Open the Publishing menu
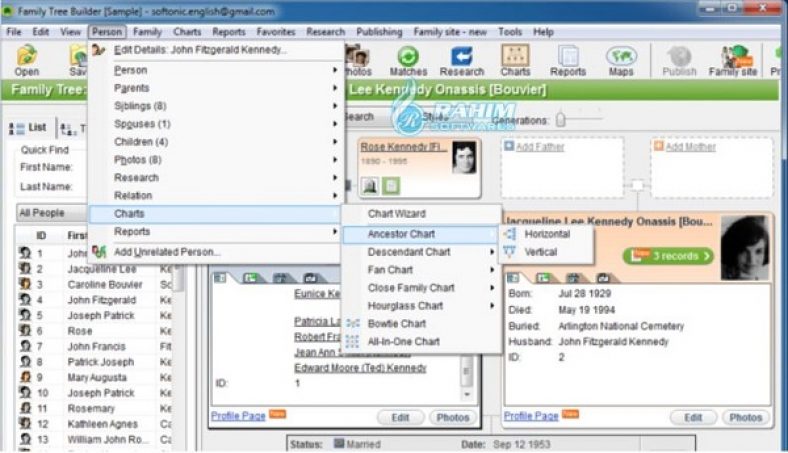Screen dimensions: 788x453 click(379, 32)
